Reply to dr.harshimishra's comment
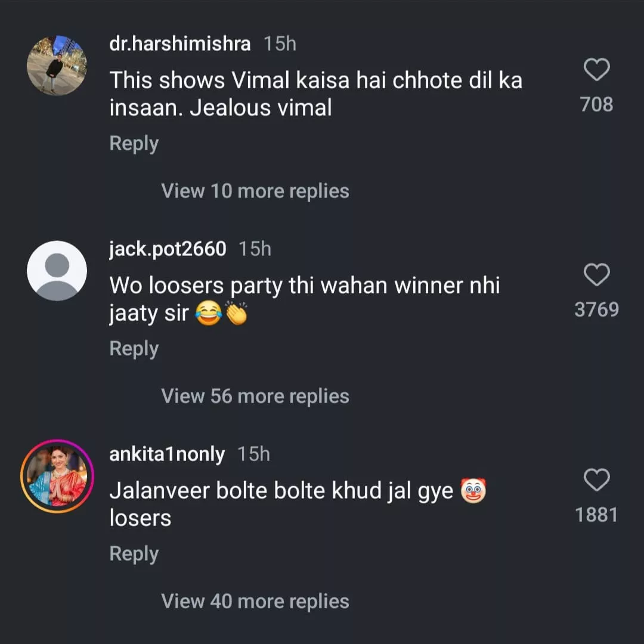 [134, 144]
